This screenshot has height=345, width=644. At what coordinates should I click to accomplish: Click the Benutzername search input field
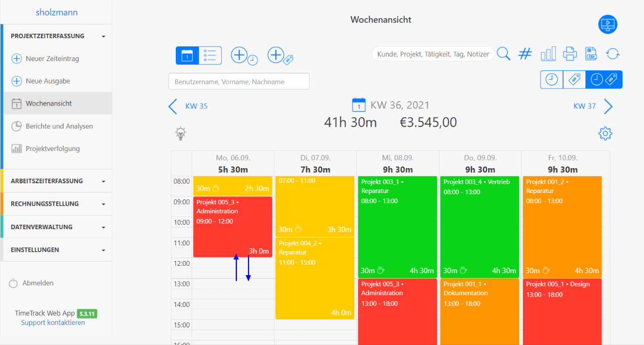(239, 82)
